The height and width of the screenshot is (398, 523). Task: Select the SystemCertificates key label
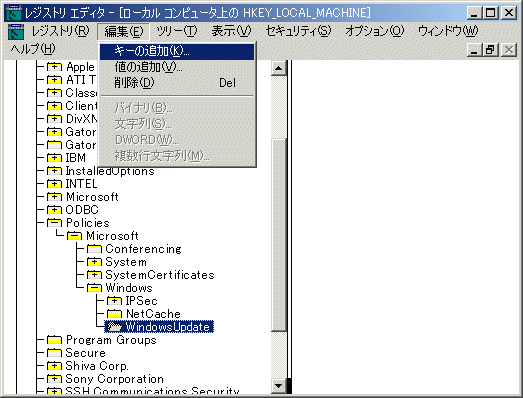[x=160, y=275]
